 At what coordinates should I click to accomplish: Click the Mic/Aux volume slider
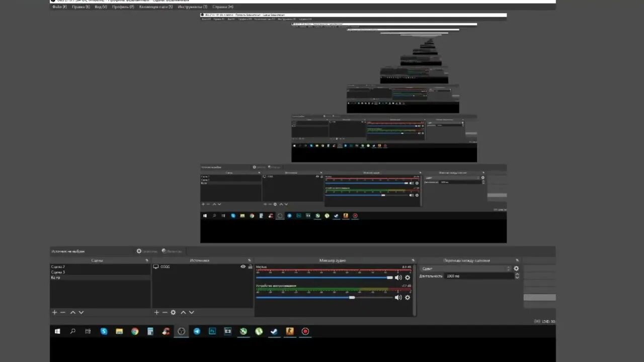click(325, 278)
